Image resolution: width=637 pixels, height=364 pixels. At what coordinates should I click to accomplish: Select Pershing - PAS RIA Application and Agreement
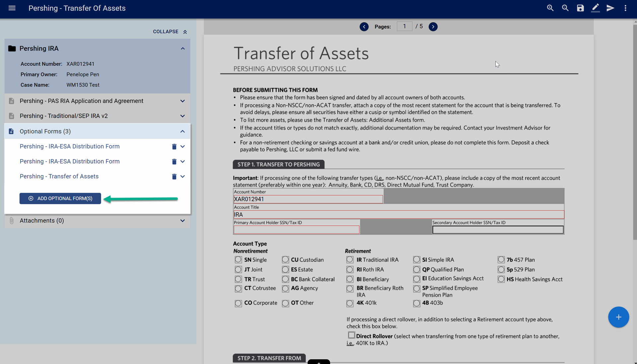(x=81, y=101)
